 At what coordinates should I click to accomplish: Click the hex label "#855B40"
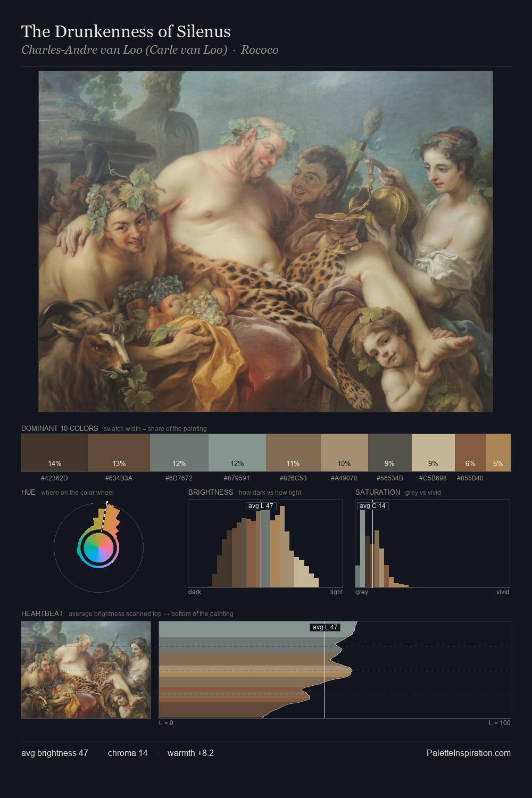point(470,478)
